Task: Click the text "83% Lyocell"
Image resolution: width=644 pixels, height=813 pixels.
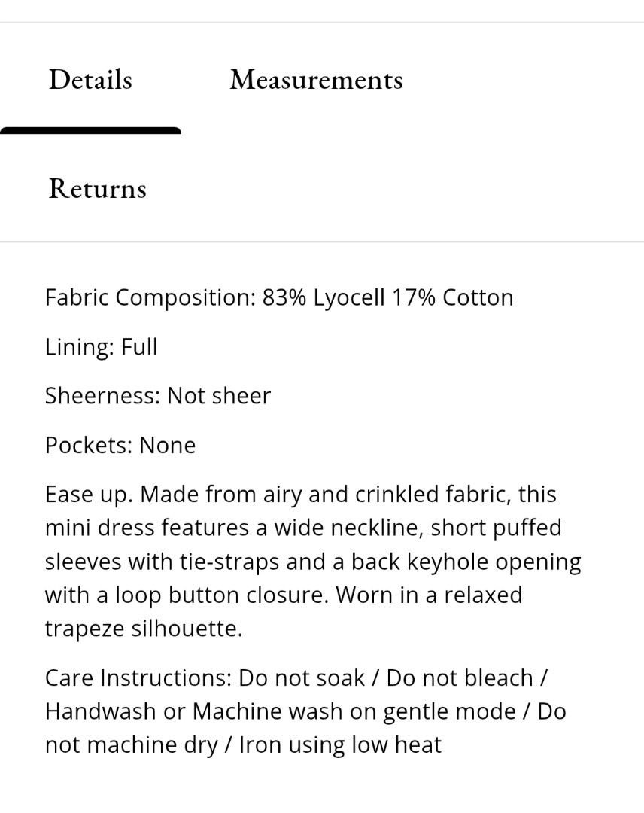Action: click(x=324, y=298)
